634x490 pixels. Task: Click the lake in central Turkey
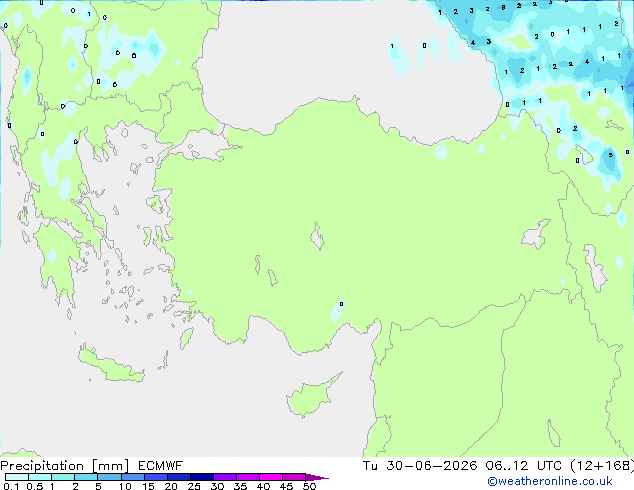(317, 237)
